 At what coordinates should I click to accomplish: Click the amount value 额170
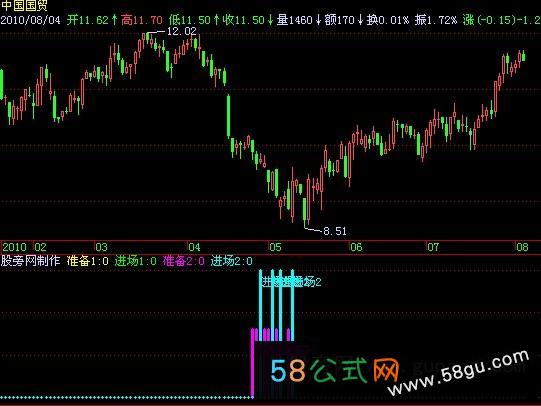click(339, 20)
